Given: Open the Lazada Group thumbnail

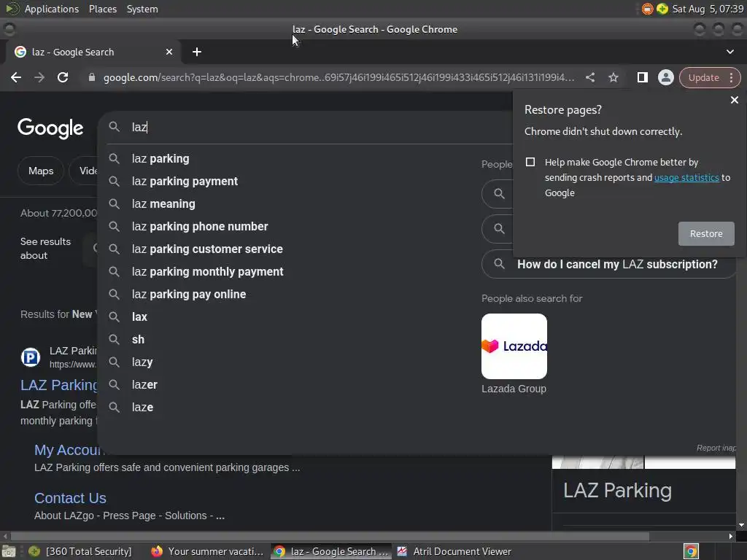Looking at the screenshot, I should [x=514, y=346].
